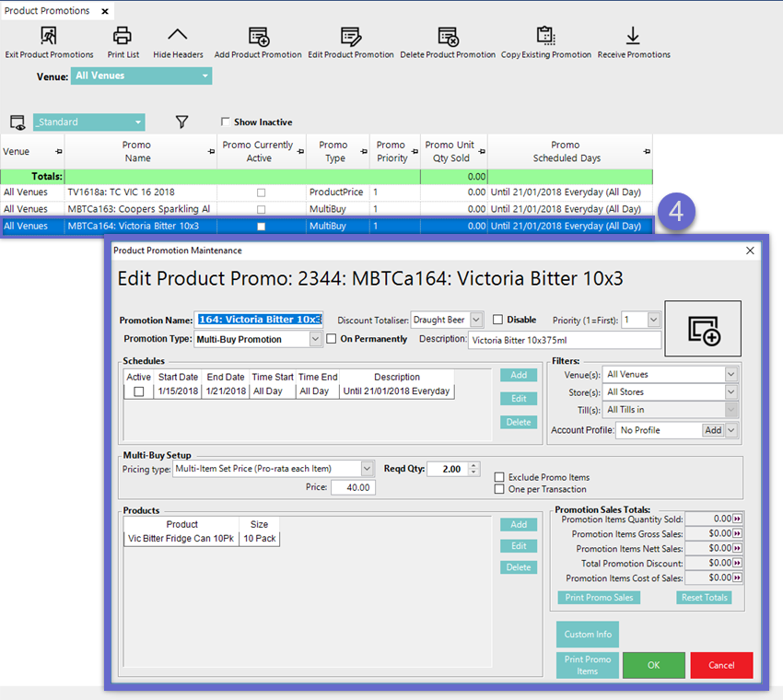
Task: Drill into Promotion Items Quantity Sold
Action: pyautogui.click(x=737, y=519)
